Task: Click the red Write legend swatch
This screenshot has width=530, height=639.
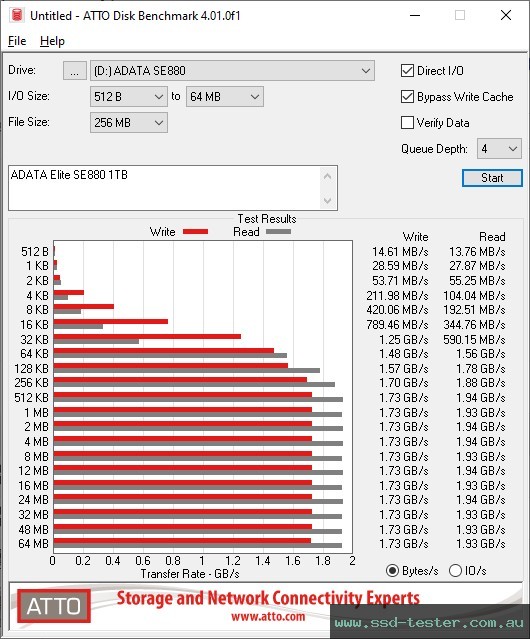Action: (x=196, y=232)
